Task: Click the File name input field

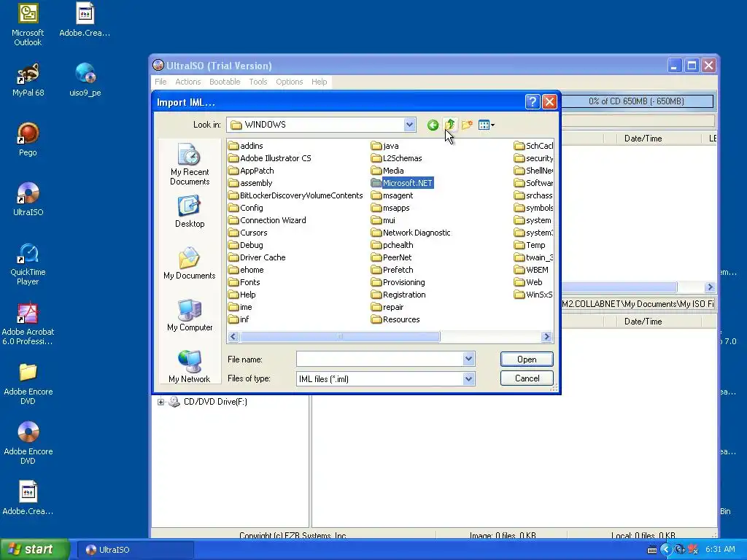Action: point(379,359)
